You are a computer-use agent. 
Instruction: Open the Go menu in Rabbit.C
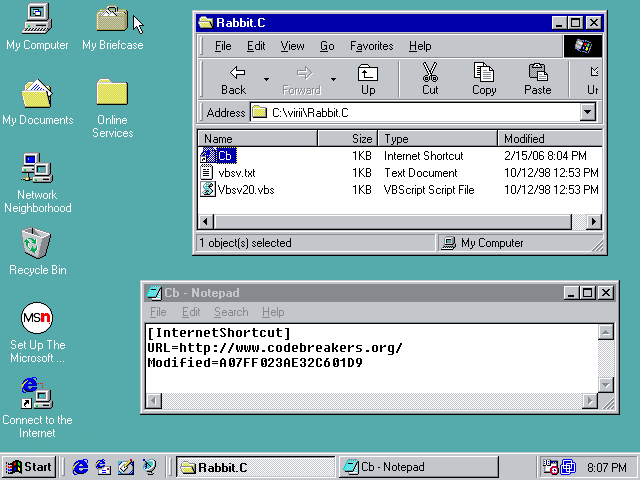(327, 46)
